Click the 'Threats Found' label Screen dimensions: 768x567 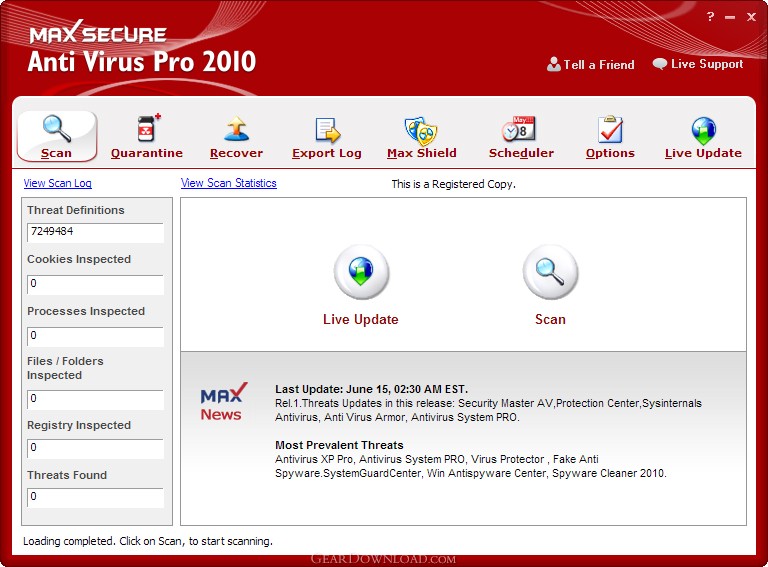pyautogui.click(x=67, y=475)
